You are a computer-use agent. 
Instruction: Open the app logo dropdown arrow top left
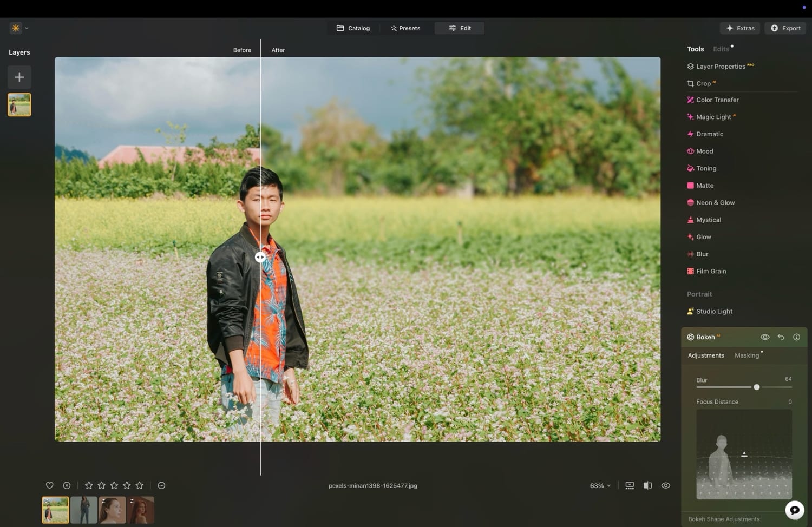point(26,28)
